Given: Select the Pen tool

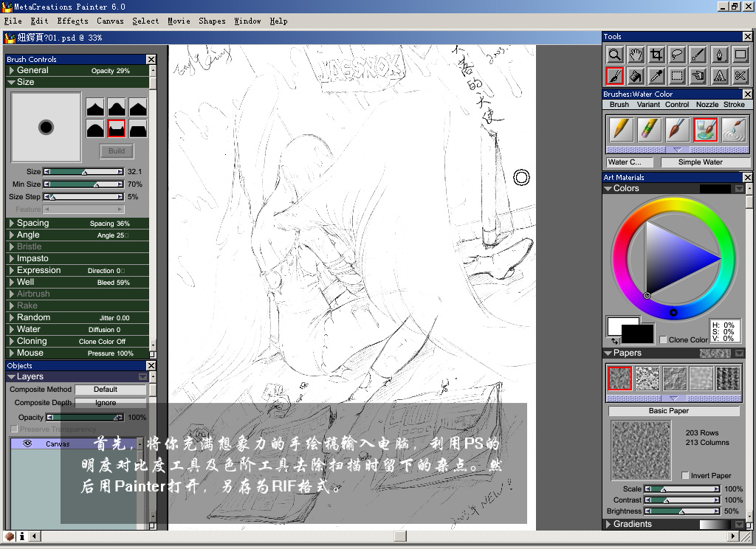Looking at the screenshot, I should coord(719,55).
